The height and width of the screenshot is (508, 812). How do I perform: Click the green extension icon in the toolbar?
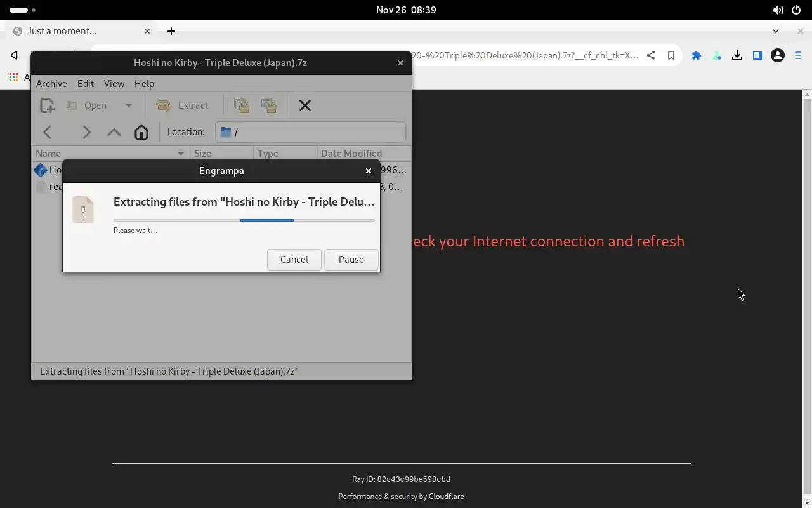pos(717,55)
